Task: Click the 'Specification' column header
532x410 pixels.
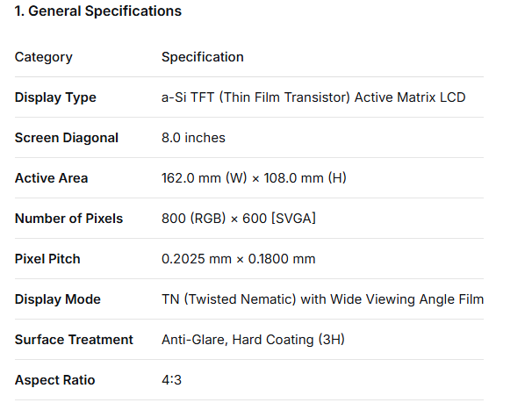Action: coord(203,57)
